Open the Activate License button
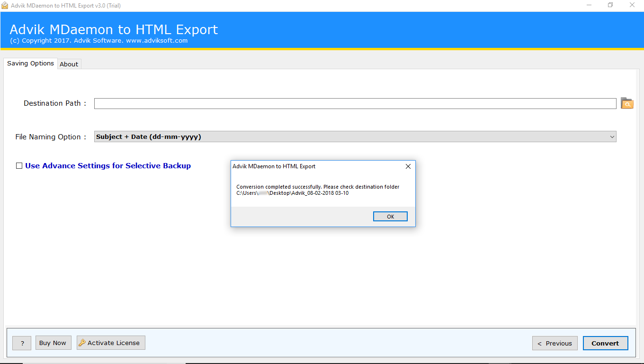The height and width of the screenshot is (364, 644). coord(111,343)
